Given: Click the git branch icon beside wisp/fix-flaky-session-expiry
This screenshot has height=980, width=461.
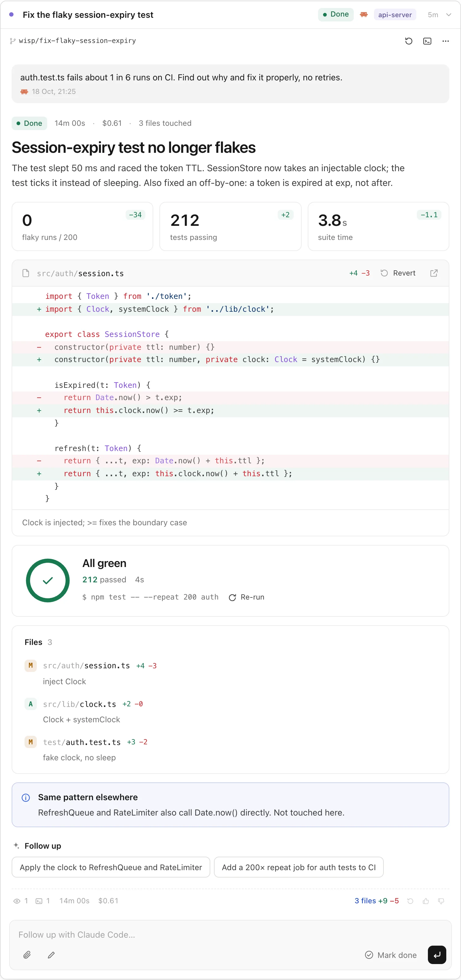Looking at the screenshot, I should coord(13,41).
